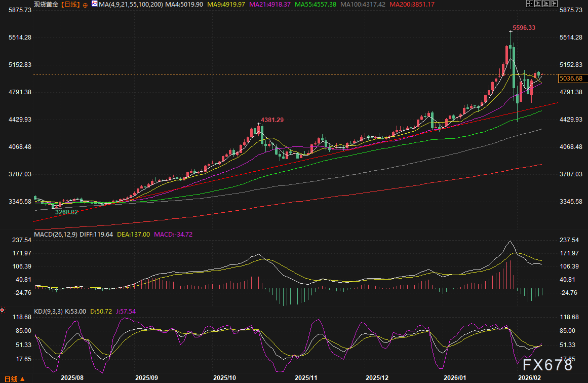Click the red sun marker icon near KDJ
588x383 pixels.
(x=3, y=310)
